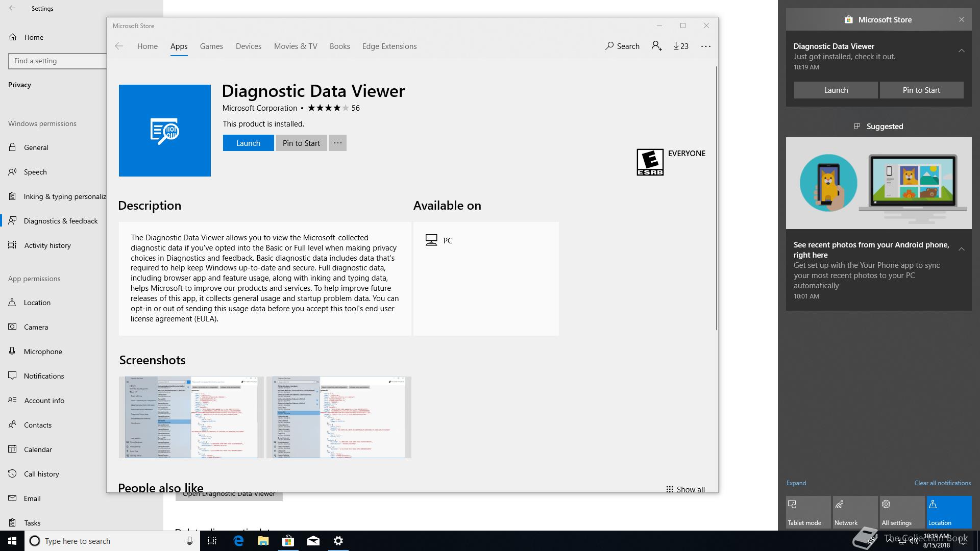This screenshot has height=551, width=980.
Task: Click Launch in the notification
Action: (x=836, y=90)
